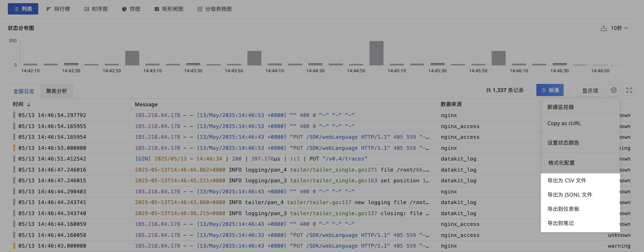Image resolution: width=644 pixels, height=252 pixels.
Task: Open log row 05/13 14:46:54.297792
Action: click(321, 115)
